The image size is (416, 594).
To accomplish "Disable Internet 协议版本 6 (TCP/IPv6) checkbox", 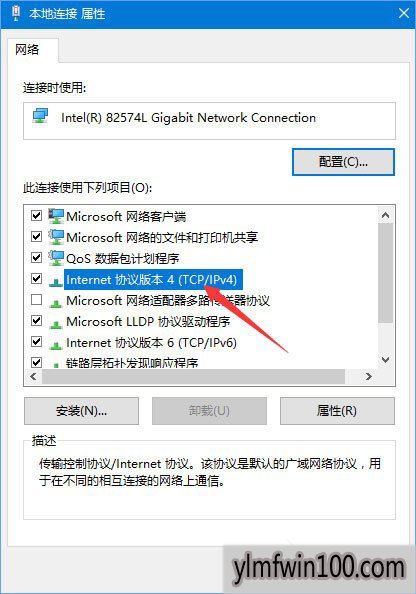I will (x=36, y=341).
